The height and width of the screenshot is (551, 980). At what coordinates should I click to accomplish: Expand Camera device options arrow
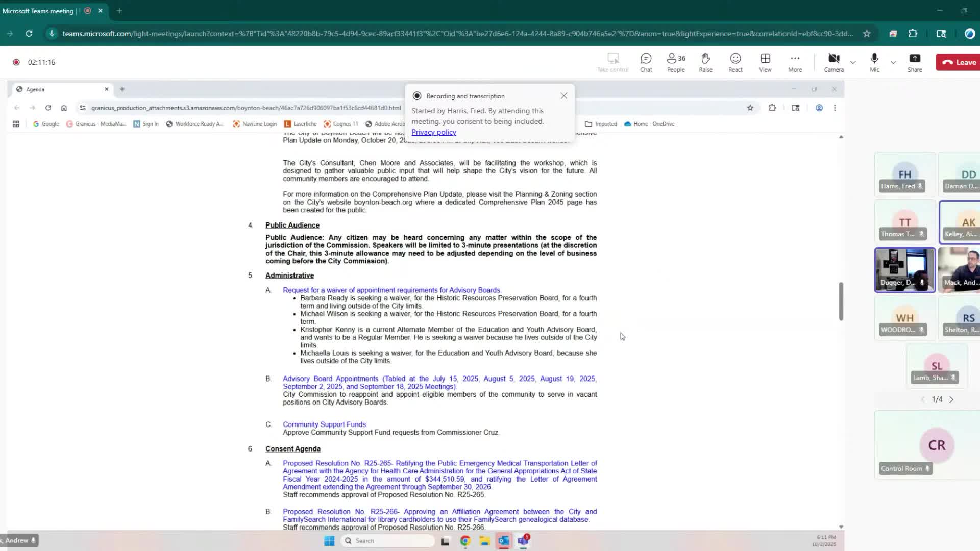pyautogui.click(x=853, y=63)
